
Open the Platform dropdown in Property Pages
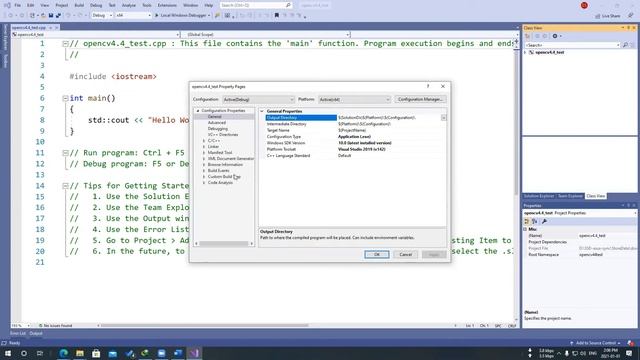pyautogui.click(x=354, y=100)
